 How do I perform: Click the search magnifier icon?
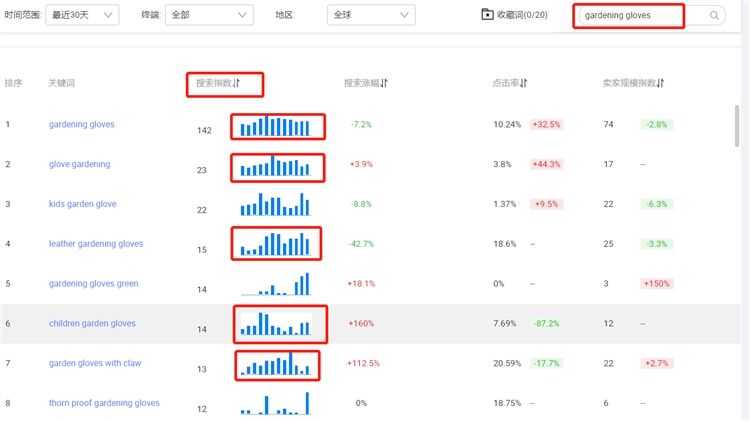714,15
